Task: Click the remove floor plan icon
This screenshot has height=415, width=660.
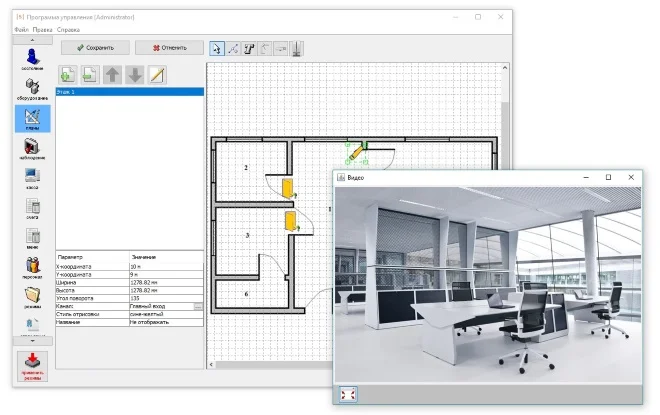Action: [89, 75]
